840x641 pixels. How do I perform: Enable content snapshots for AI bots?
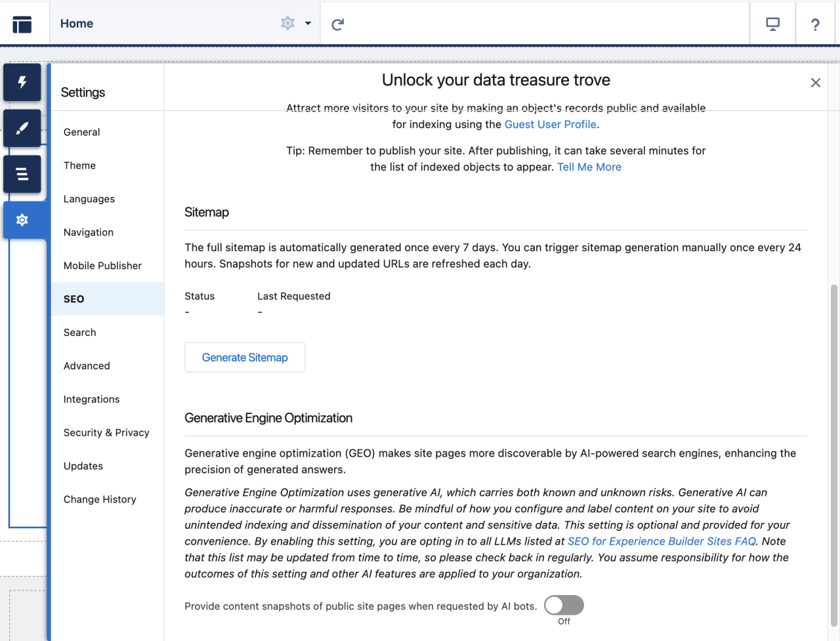(x=563, y=605)
